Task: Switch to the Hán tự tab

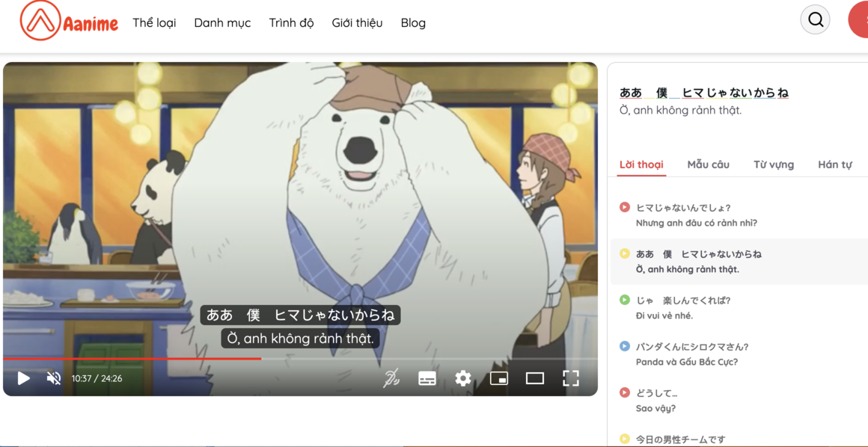Action: point(834,164)
